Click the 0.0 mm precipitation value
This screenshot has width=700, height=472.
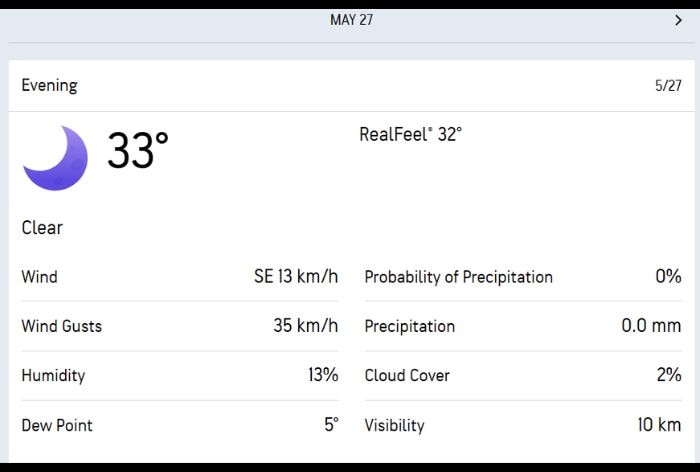point(651,326)
